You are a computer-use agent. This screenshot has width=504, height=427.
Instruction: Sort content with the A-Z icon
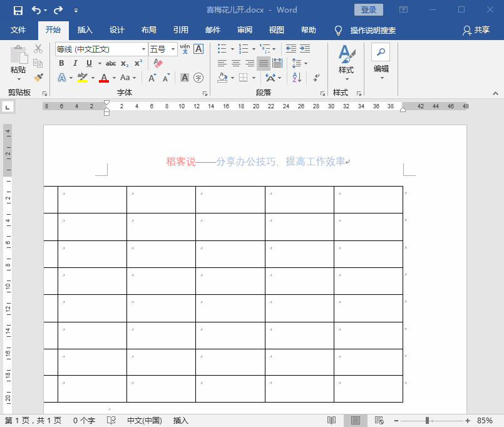(x=297, y=78)
